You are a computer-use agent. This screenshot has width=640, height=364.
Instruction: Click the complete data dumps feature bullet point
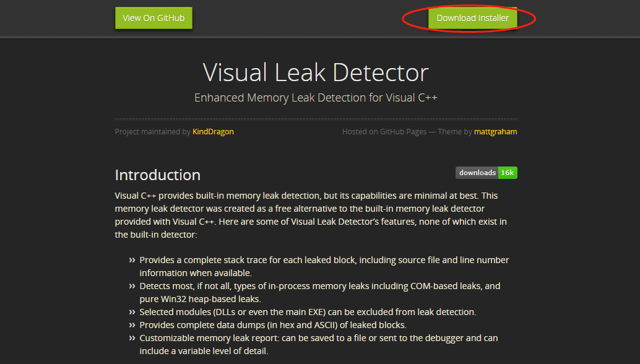(272, 324)
